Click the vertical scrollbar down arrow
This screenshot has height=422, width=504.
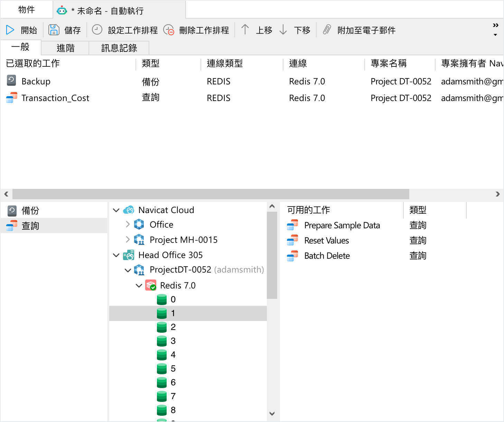[x=272, y=414]
